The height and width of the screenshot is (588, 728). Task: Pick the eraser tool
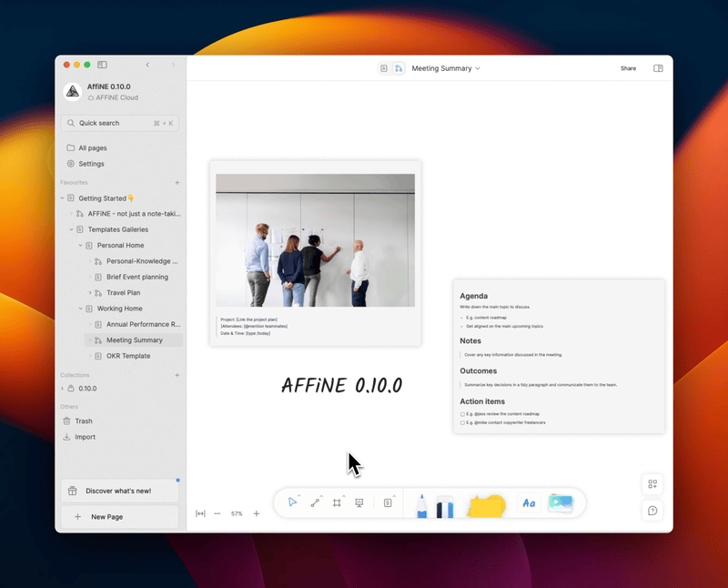tap(445, 506)
